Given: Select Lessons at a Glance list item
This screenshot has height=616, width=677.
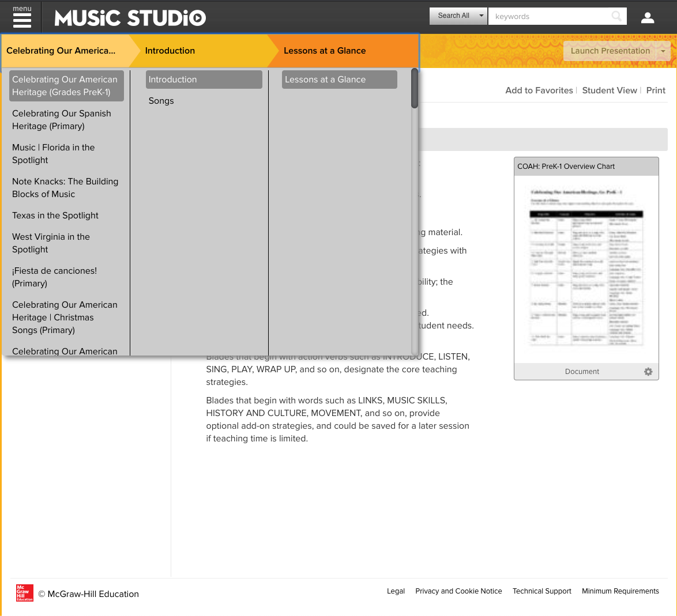Looking at the screenshot, I should pyautogui.click(x=339, y=80).
